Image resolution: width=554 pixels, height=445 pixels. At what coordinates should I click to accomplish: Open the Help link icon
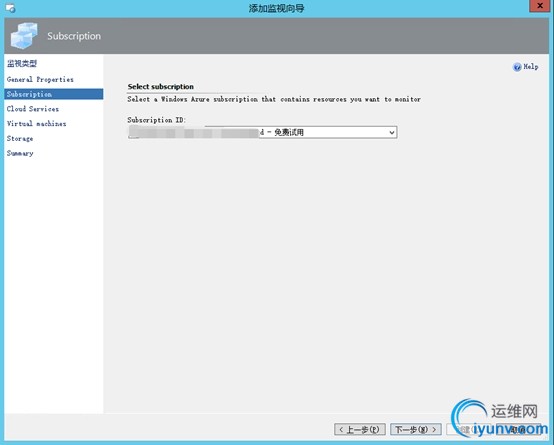pos(517,67)
